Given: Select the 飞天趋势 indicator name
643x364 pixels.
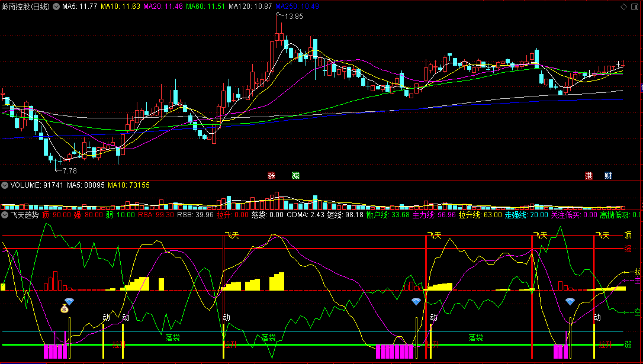Looking at the screenshot, I should (x=24, y=215).
